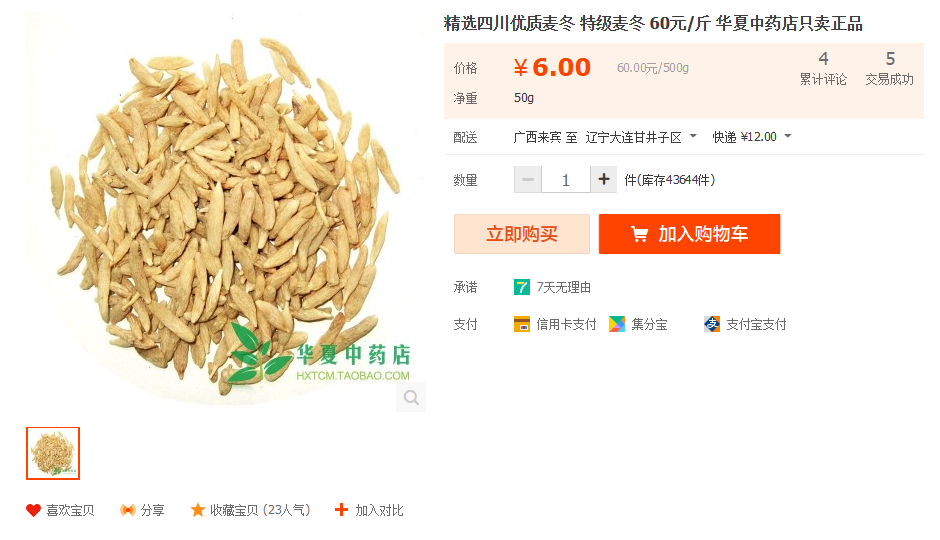Viewport: 940px width, 540px height.
Task: Click the credit card payment icon
Action: click(522, 324)
